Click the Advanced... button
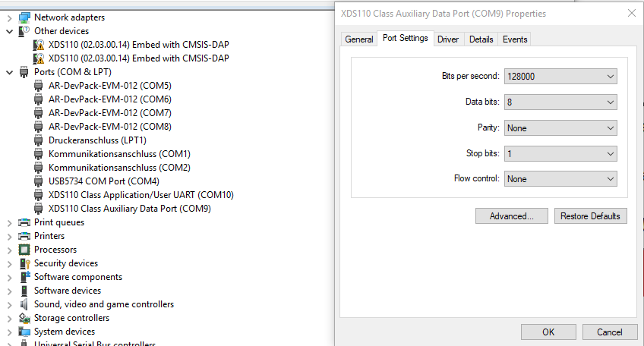The height and width of the screenshot is (346, 644). (511, 216)
